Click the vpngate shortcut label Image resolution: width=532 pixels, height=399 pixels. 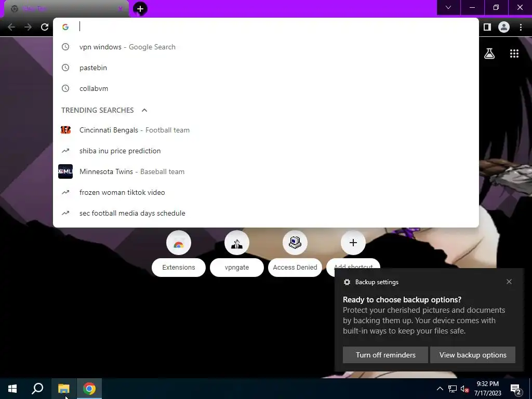[237, 268]
